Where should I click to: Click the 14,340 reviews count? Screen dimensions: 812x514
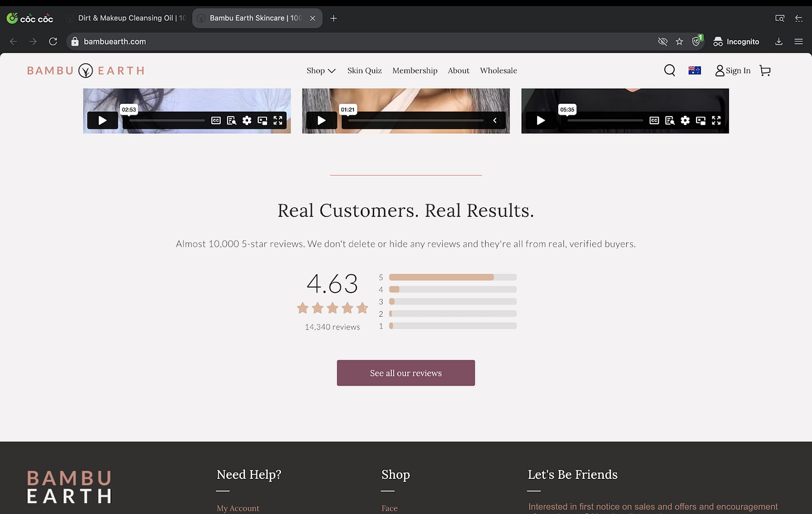(x=332, y=327)
